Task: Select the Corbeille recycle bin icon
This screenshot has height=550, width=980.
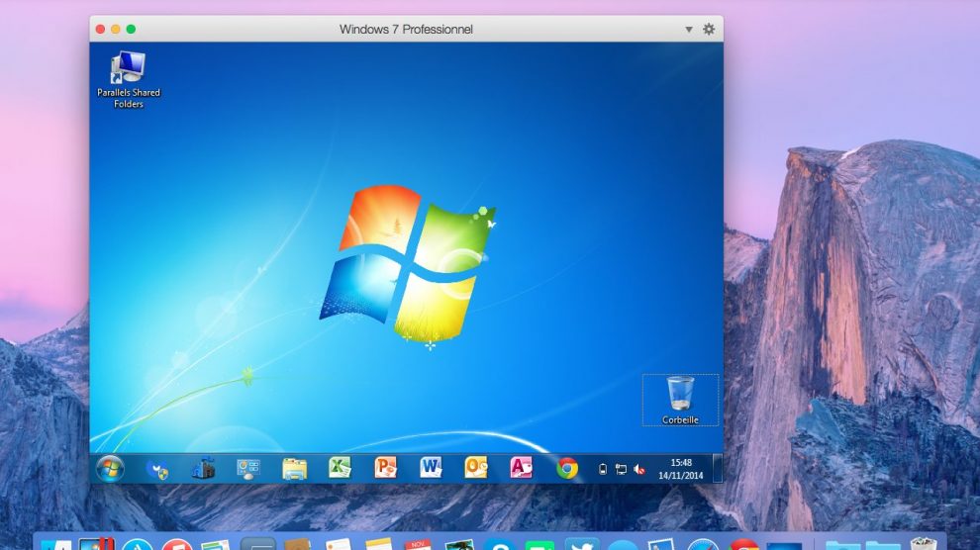Action: coord(680,401)
